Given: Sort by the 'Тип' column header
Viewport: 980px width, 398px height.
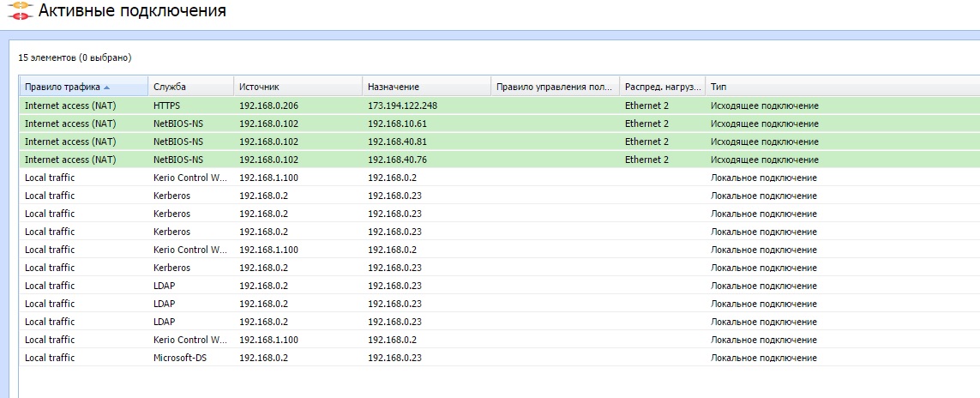Looking at the screenshot, I should coord(843,87).
